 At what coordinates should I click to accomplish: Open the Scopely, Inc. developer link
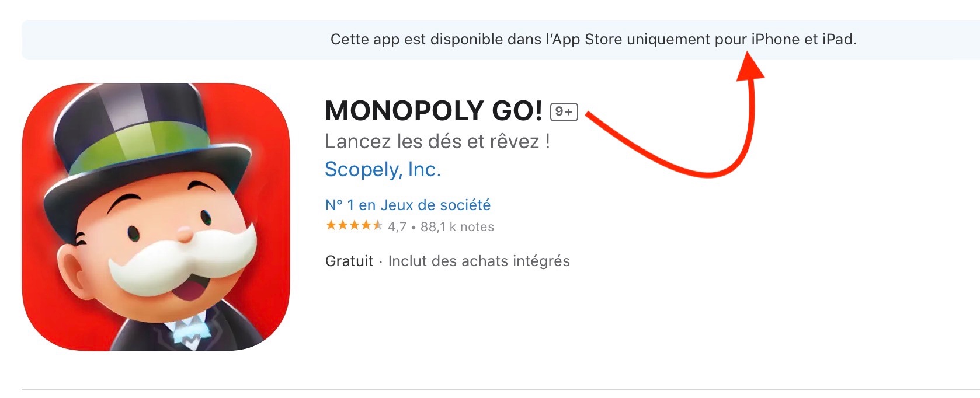[x=383, y=169]
